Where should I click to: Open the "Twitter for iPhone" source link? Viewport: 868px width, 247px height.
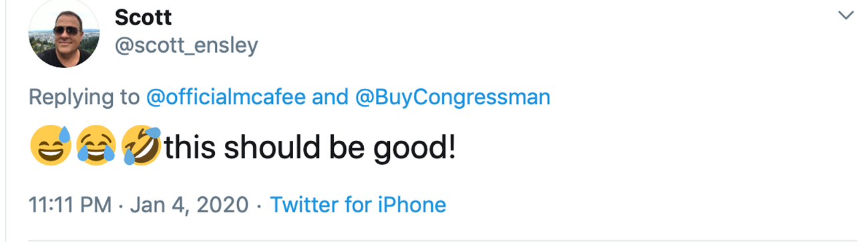pos(357,204)
